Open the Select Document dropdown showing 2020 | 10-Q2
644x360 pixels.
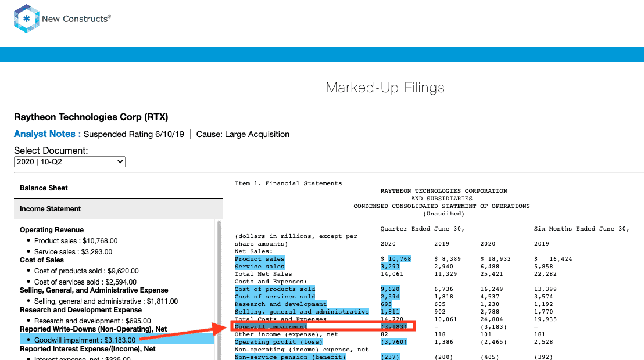coord(69,162)
